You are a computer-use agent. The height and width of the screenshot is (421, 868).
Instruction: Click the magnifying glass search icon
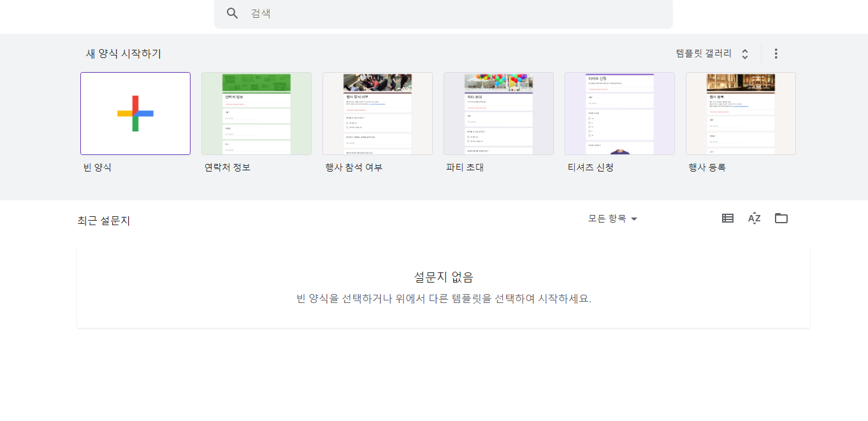point(233,13)
